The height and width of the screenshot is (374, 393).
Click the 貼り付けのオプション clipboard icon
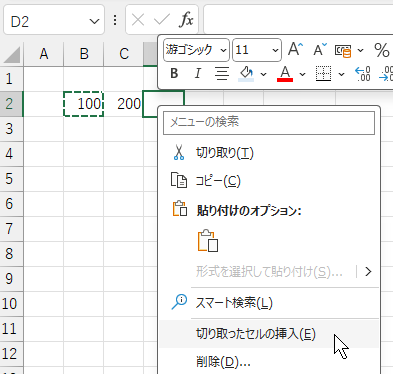tap(179, 209)
